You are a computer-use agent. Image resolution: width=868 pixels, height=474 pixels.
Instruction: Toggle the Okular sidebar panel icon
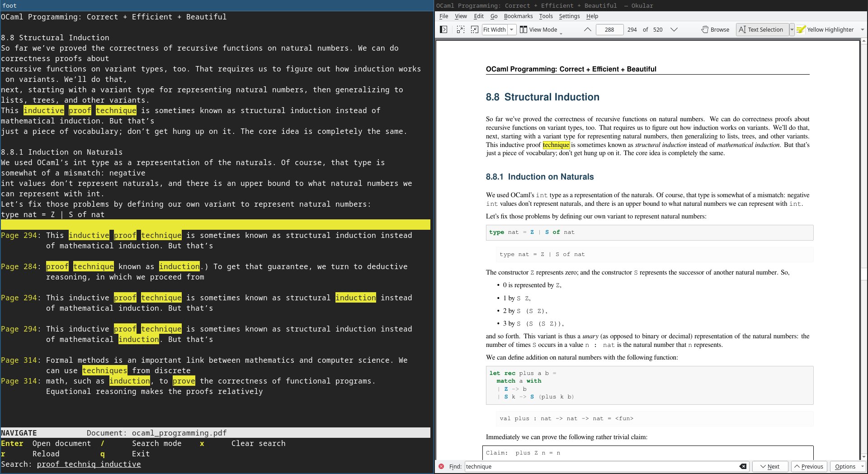click(443, 29)
